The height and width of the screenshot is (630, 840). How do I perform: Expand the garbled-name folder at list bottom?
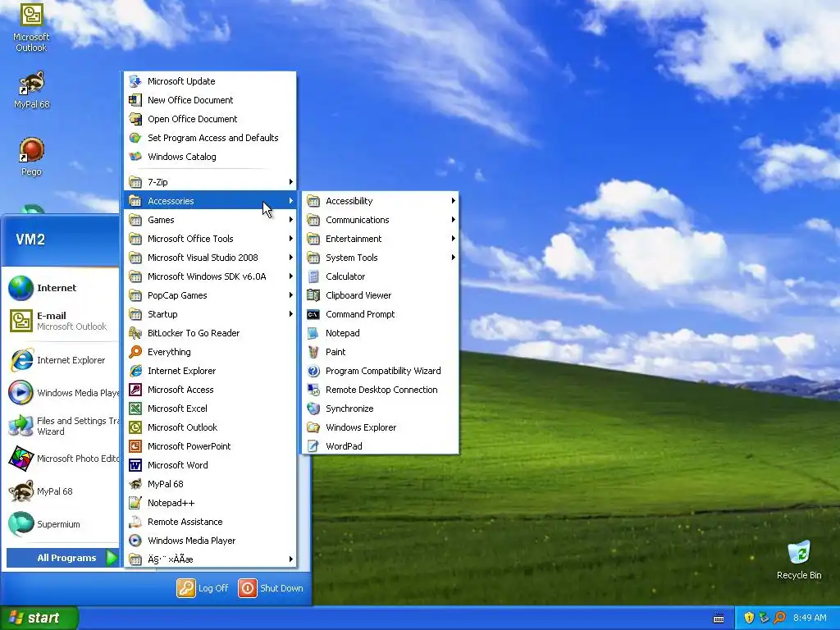click(210, 559)
